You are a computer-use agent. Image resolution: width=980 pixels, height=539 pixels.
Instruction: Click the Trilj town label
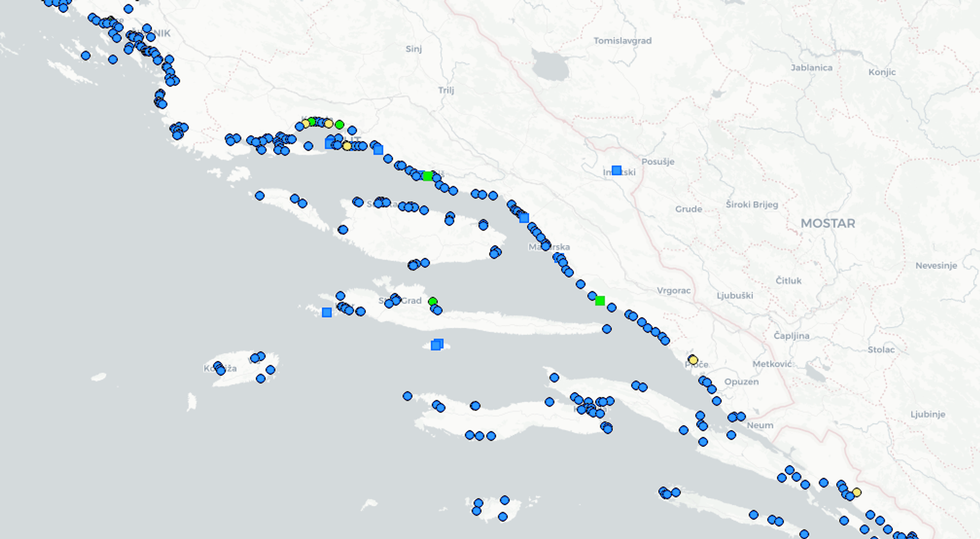[446, 90]
